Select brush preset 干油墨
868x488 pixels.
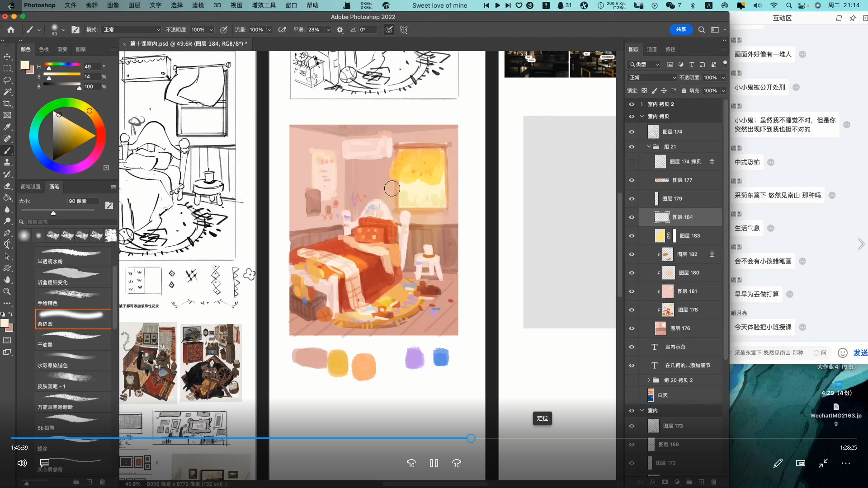73,339
